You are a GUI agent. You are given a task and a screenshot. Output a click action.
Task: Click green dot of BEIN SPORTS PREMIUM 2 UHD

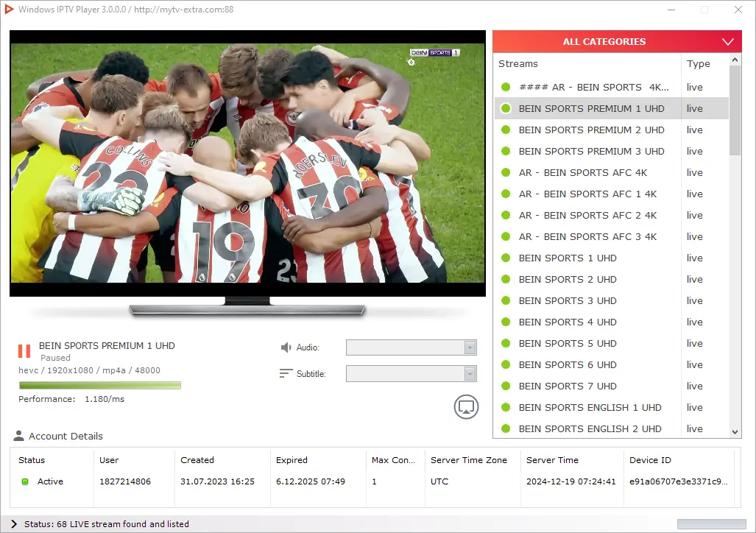click(x=506, y=130)
